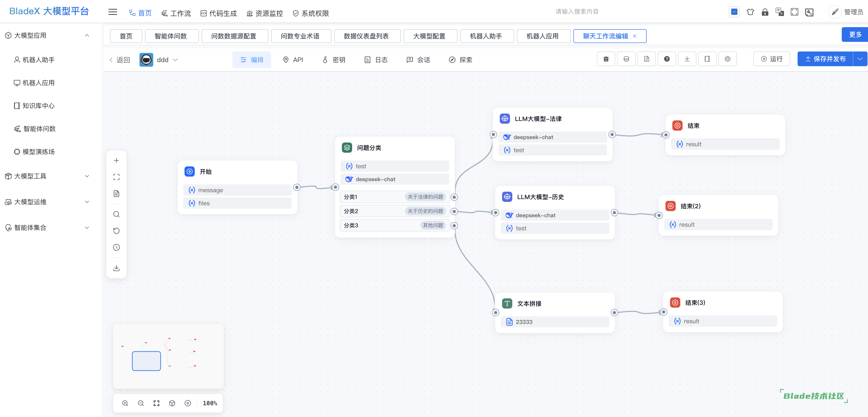Toggle the hamburger menu collapse icon
This screenshot has width=868, height=417.
coord(113,12)
